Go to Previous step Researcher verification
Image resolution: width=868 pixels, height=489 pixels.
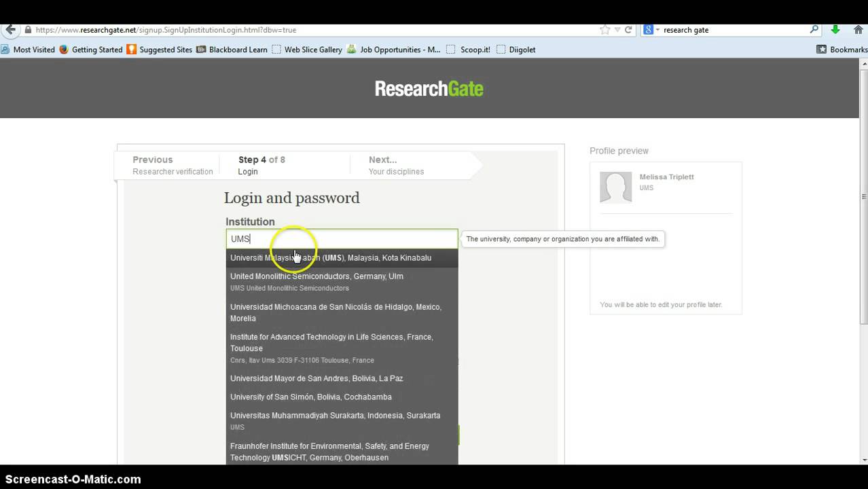(x=173, y=165)
